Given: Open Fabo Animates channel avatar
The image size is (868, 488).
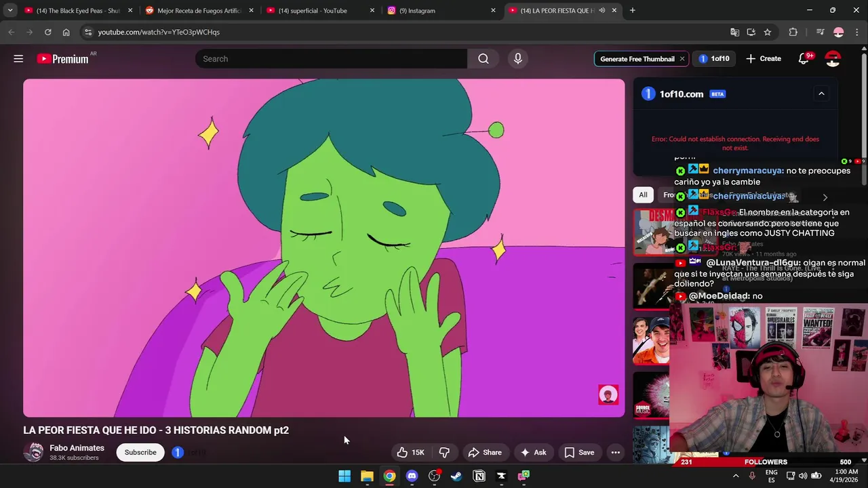Looking at the screenshot, I should 33,452.
